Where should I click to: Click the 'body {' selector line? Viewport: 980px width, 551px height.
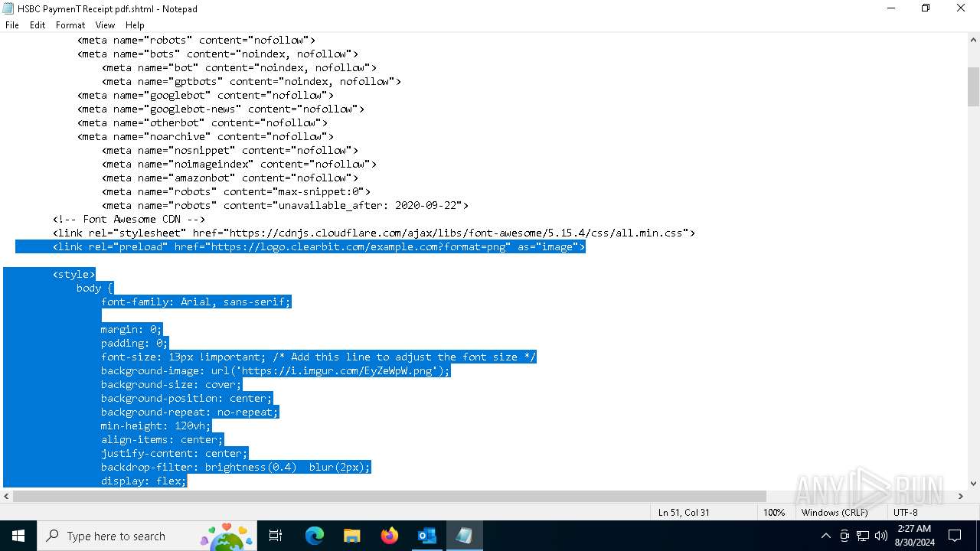click(95, 289)
